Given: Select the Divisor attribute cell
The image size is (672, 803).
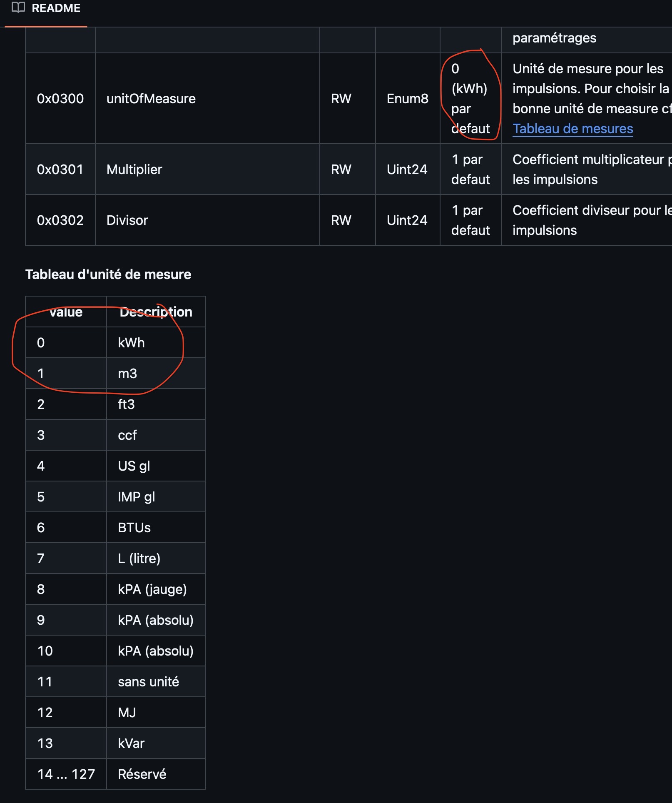Looking at the screenshot, I should [127, 220].
